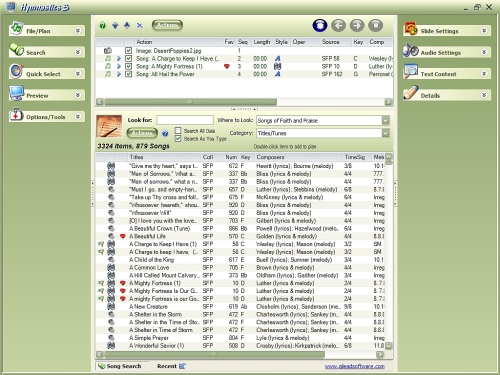Screen dimensions: 500x375
Task: Click play arrow for A Mighty Fortress plan item
Action: pos(119,66)
